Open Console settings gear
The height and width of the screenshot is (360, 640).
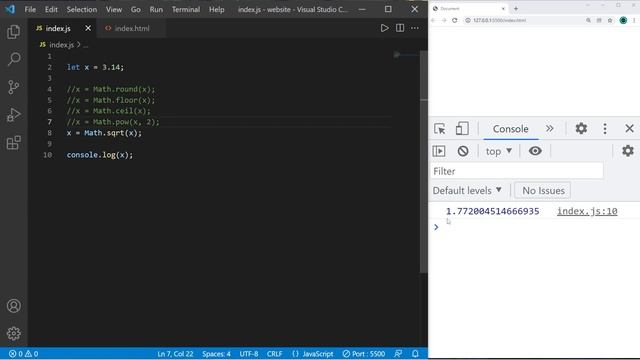click(x=628, y=151)
